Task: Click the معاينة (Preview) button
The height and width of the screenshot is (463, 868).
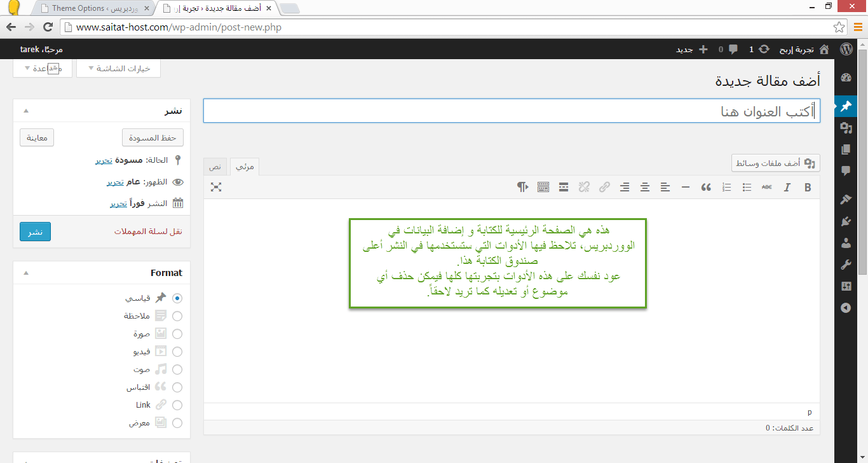Action: 37,137
